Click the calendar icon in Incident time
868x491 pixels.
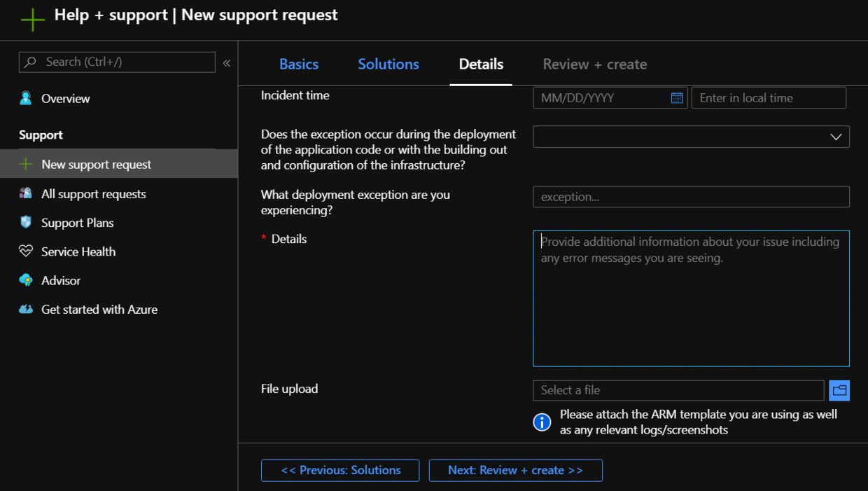tap(676, 98)
